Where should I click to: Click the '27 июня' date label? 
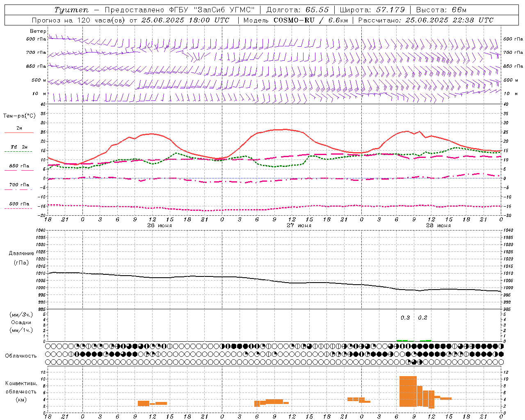299,226
